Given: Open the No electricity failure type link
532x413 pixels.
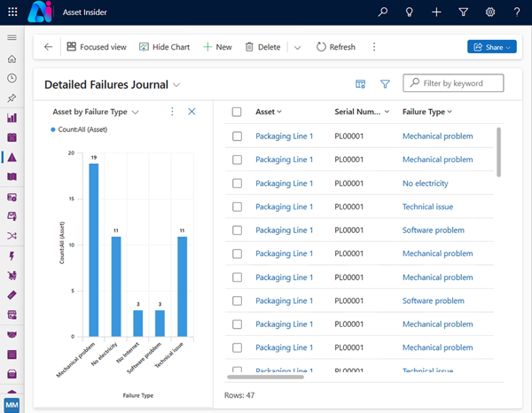Looking at the screenshot, I should (425, 183).
